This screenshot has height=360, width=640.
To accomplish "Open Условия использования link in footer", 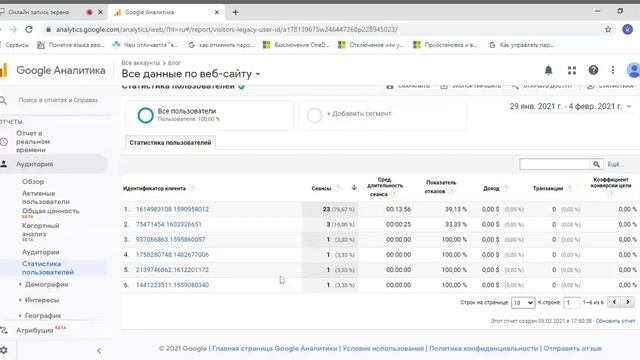I will (383, 349).
